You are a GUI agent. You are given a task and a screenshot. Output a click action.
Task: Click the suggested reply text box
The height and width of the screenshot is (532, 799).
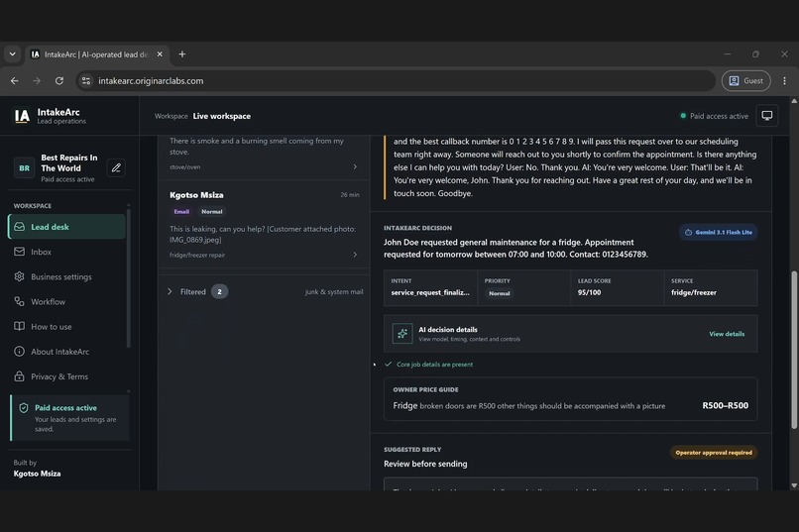point(570,484)
